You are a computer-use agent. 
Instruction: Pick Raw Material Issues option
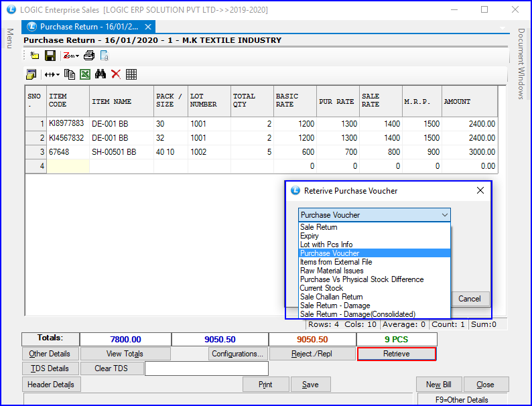tap(375, 271)
